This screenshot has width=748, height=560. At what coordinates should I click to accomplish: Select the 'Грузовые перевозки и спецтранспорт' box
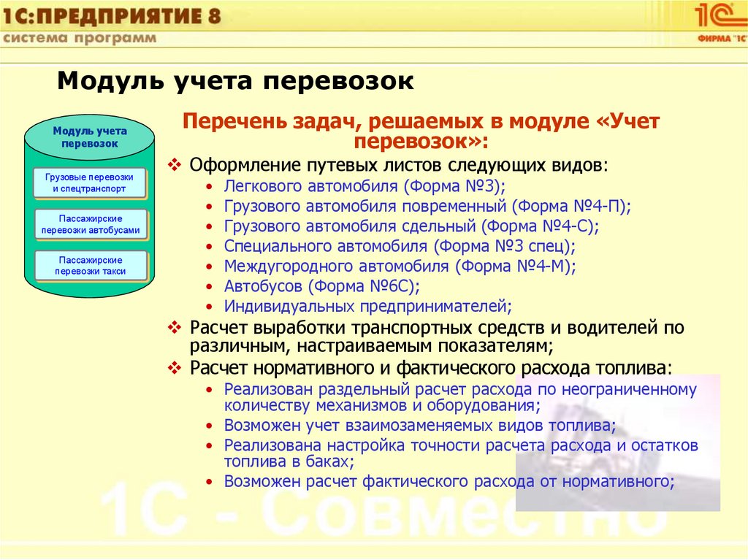pos(90,183)
